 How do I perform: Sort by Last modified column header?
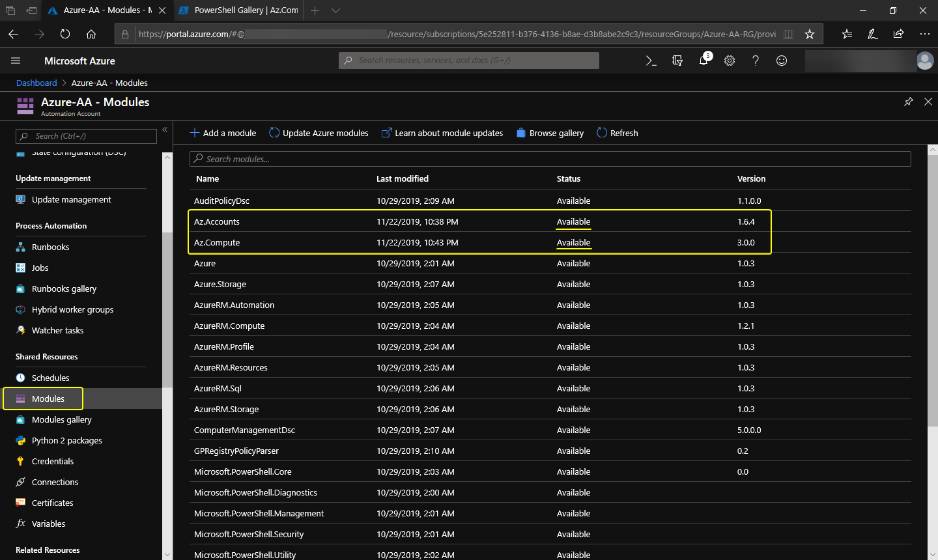coord(403,178)
